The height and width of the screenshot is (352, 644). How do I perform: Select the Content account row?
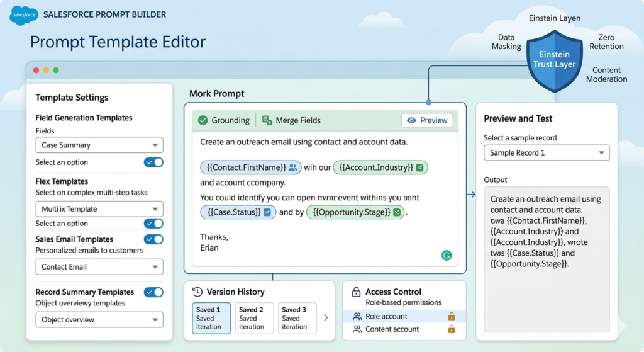(x=404, y=329)
